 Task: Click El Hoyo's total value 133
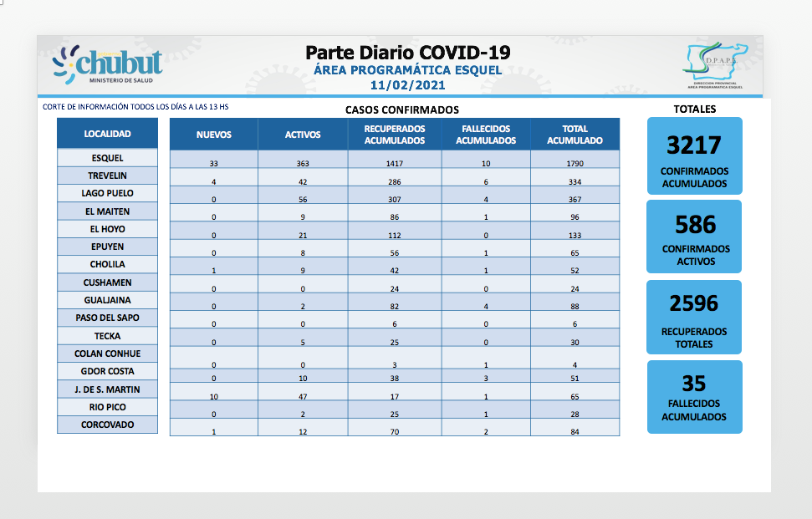575,236
